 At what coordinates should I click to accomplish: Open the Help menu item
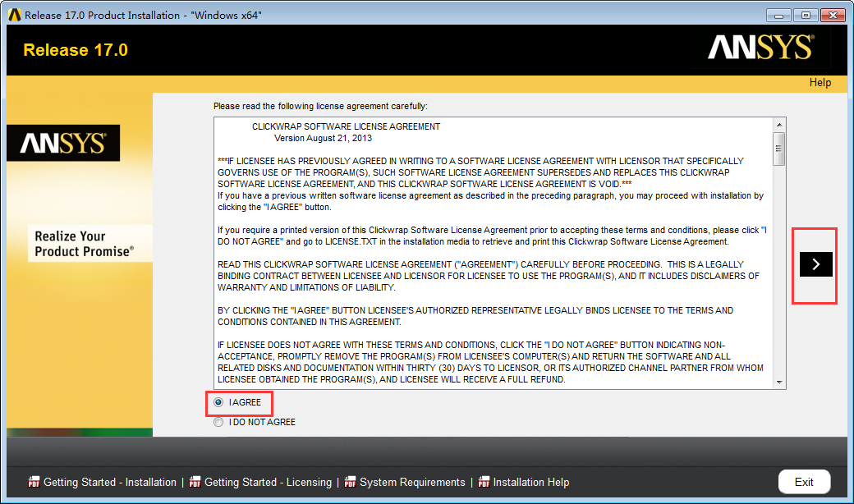point(820,82)
